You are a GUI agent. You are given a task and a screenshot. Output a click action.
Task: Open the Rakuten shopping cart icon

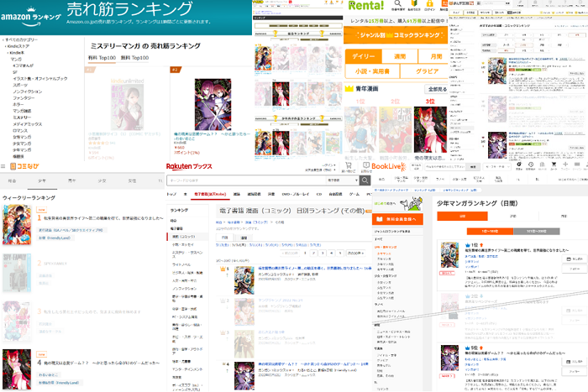(348, 165)
